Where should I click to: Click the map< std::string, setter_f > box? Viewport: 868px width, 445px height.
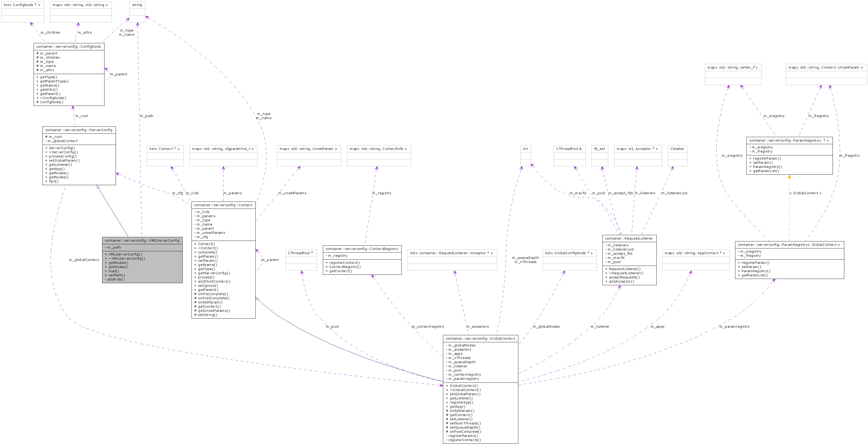(733, 75)
